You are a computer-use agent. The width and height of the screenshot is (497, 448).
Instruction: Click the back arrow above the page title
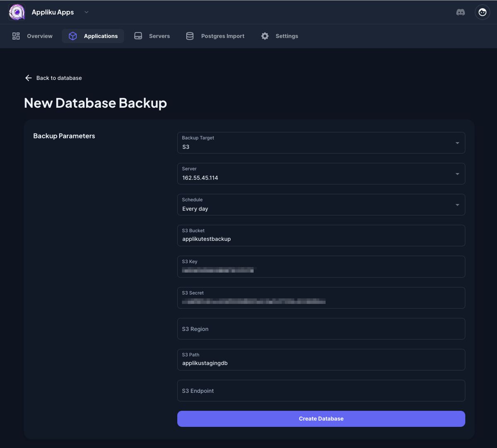[x=28, y=78]
